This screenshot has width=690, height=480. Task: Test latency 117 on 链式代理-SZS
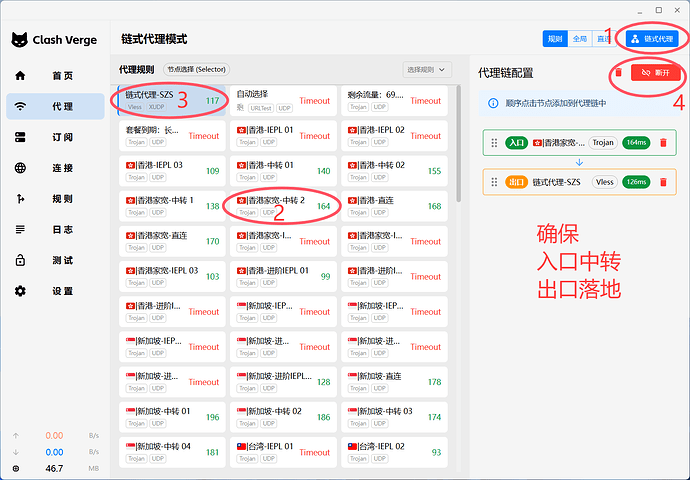point(213,101)
